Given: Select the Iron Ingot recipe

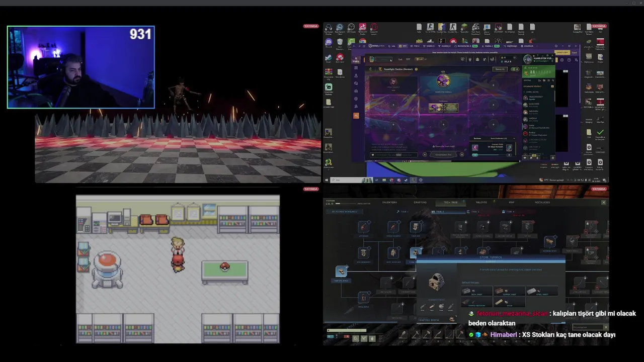Looking at the screenshot, I should (476, 291).
